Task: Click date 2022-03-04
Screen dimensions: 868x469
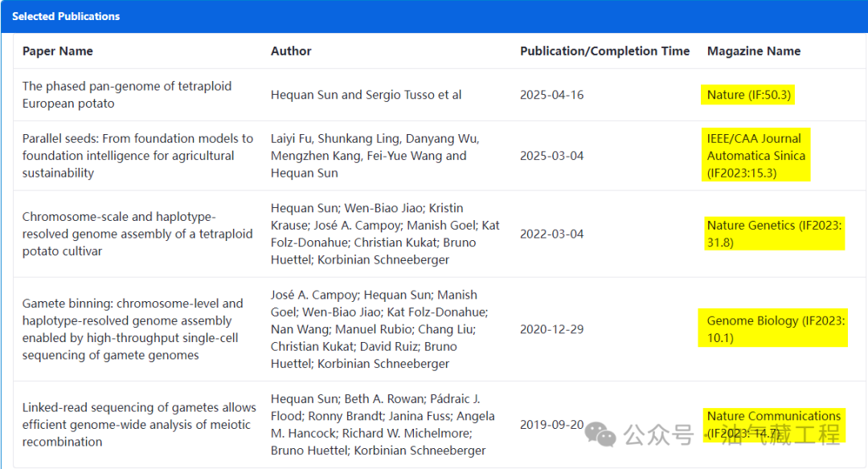Action: point(552,234)
